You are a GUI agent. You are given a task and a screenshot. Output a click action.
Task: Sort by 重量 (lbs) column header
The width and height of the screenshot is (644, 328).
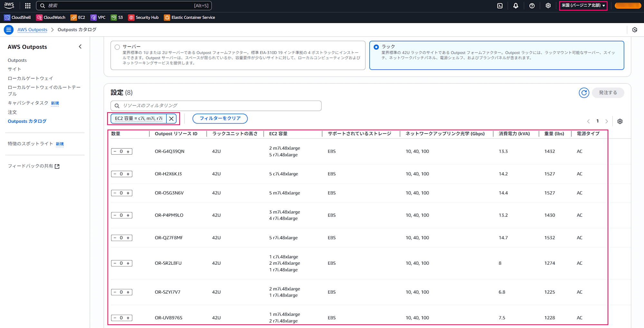point(554,134)
